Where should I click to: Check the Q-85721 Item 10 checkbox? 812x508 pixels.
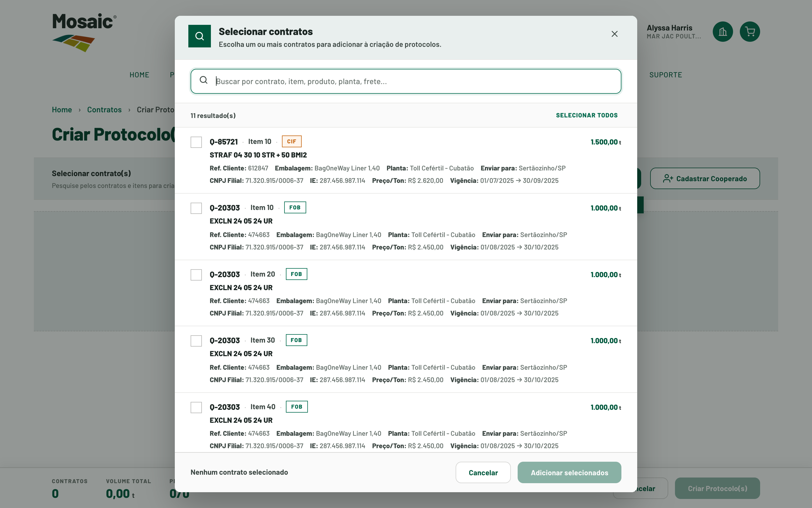pos(196,142)
